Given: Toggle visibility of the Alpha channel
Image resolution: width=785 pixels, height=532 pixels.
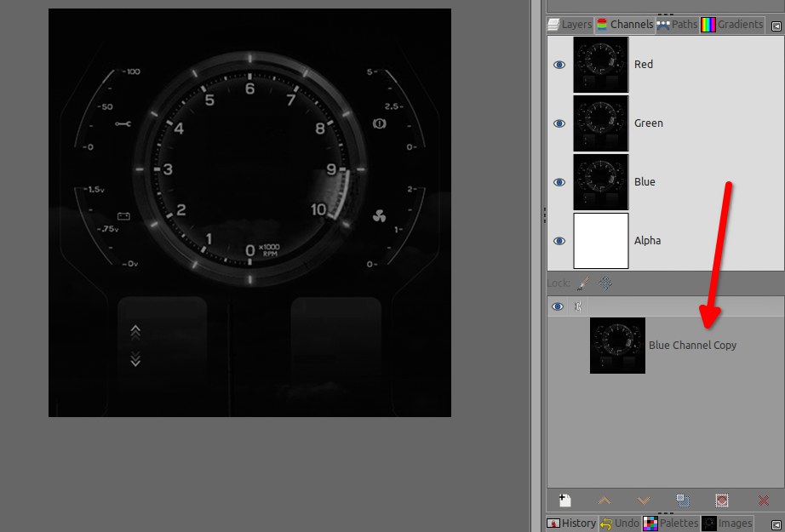Looking at the screenshot, I should point(559,241).
